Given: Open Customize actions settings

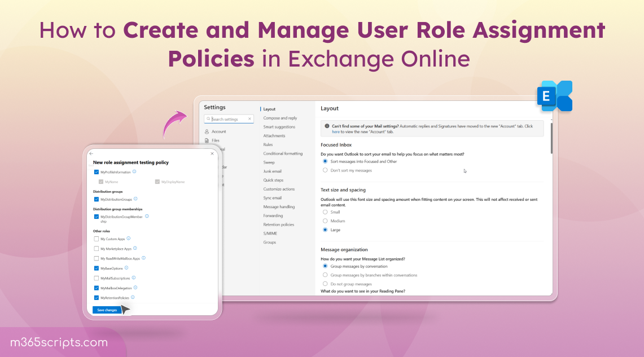Looking at the screenshot, I should [x=279, y=189].
